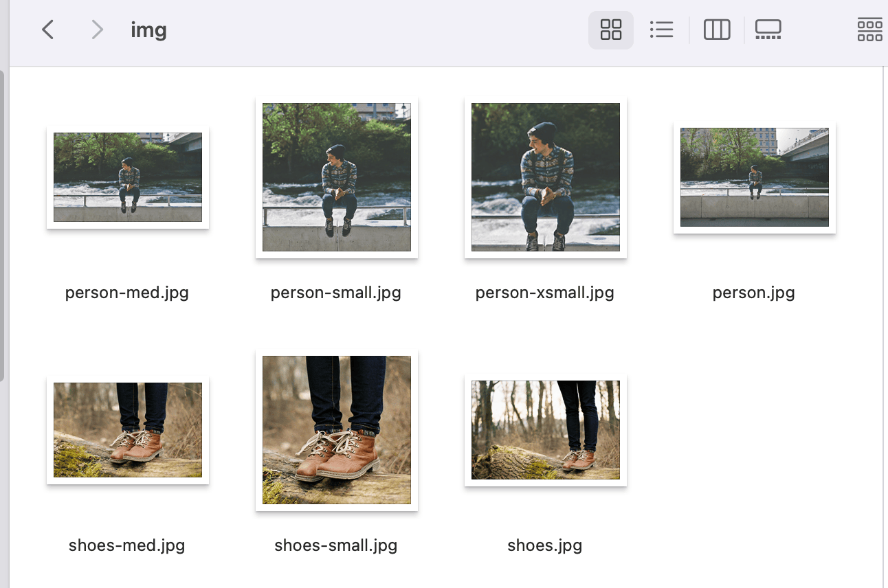Switch to column view

[x=716, y=30]
